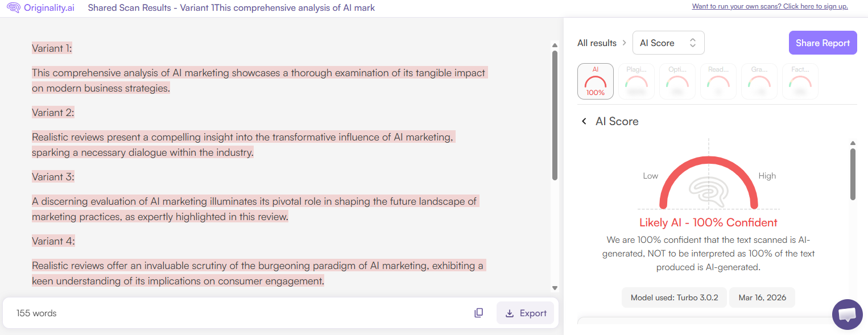868x335 pixels.
Task: Click the Turbo 3.0.2 model chip
Action: 674,297
